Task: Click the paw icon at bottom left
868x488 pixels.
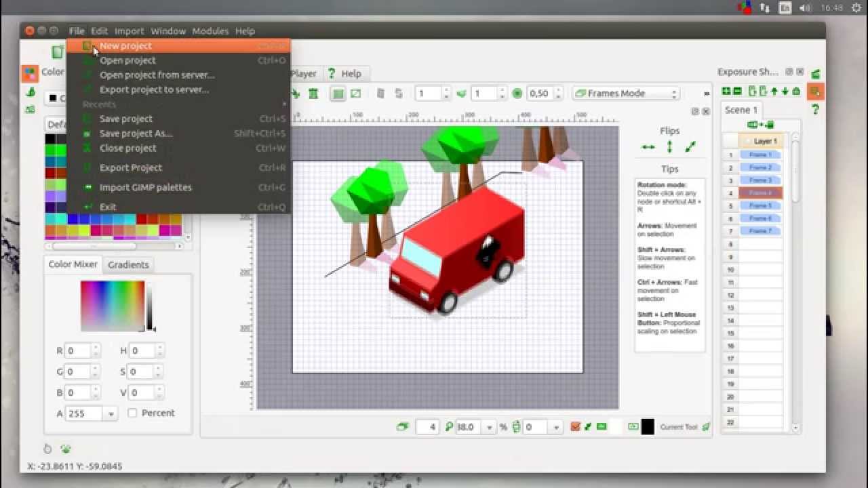Action: pos(66,448)
